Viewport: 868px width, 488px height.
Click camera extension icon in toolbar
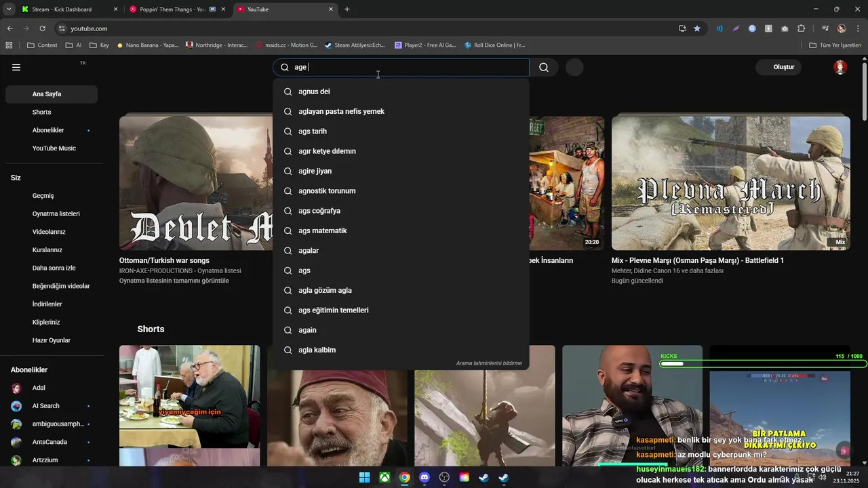coord(785,28)
